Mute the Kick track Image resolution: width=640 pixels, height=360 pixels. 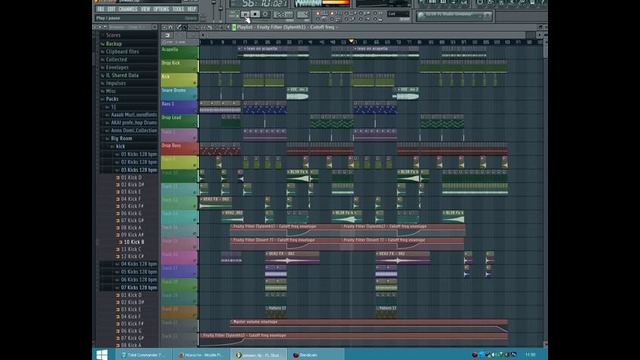pos(195,83)
